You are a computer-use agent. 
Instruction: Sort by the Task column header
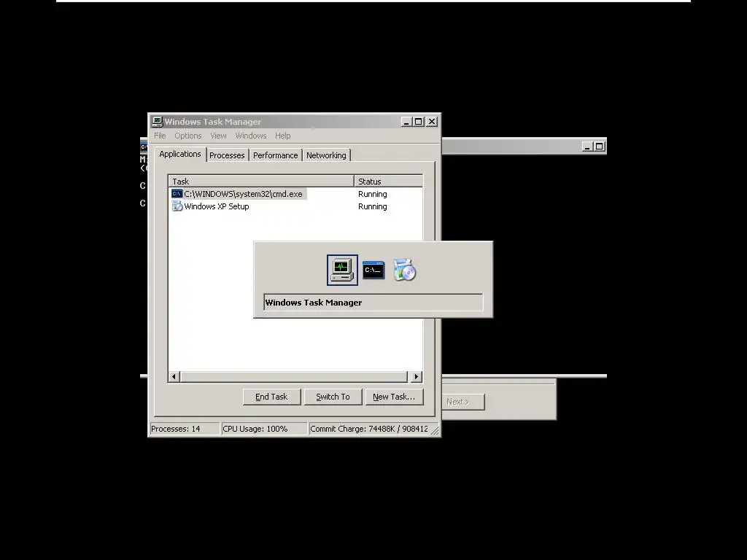pyautogui.click(x=261, y=182)
